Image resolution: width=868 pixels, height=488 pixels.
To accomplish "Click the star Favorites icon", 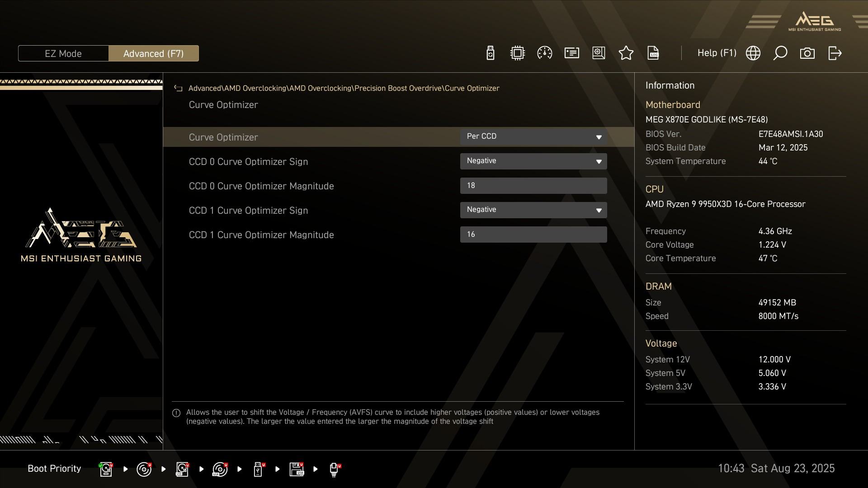I will click(626, 53).
